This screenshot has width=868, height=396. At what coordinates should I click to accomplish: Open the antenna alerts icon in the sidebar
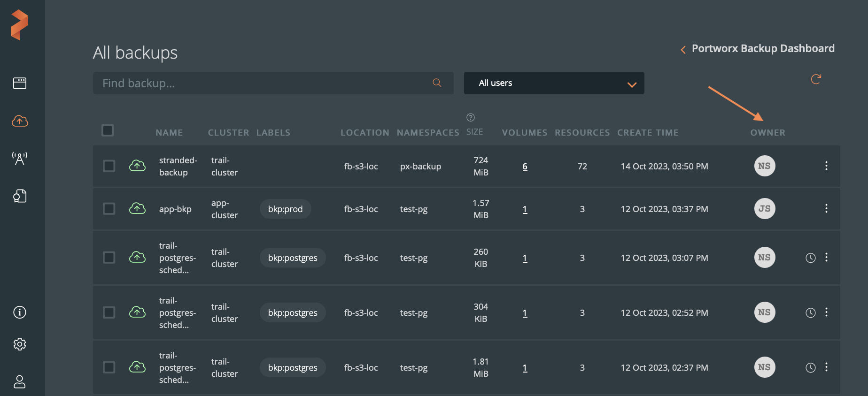coord(20,159)
